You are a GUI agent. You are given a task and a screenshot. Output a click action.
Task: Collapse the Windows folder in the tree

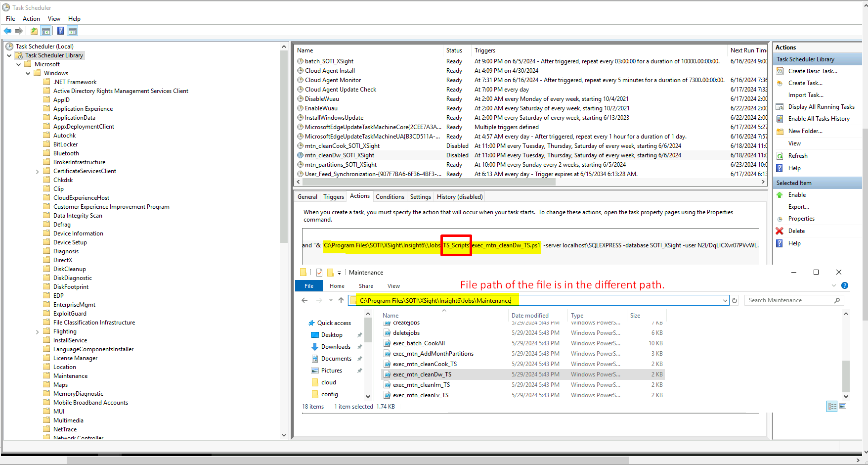28,73
